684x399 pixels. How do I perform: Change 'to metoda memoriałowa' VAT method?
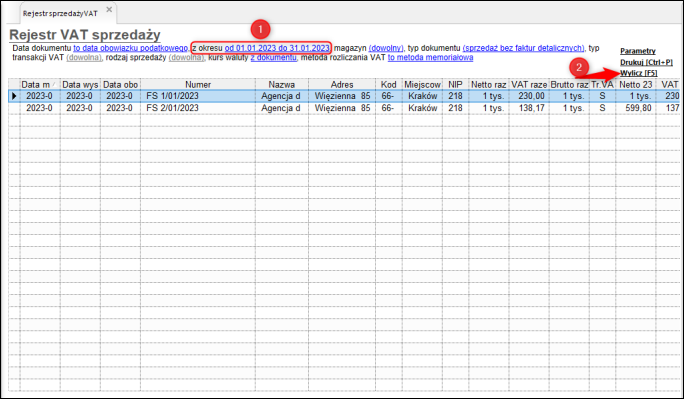[x=431, y=58]
